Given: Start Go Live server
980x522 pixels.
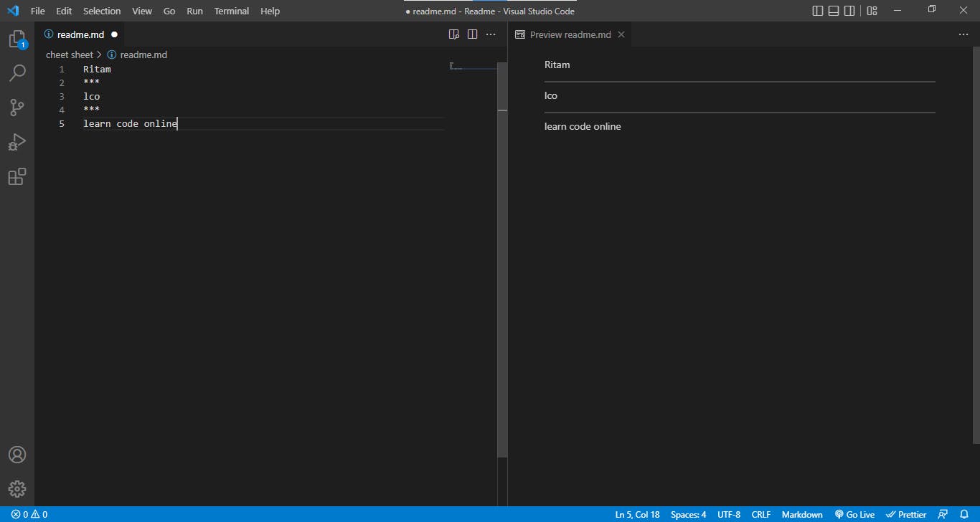Looking at the screenshot, I should 854,514.
